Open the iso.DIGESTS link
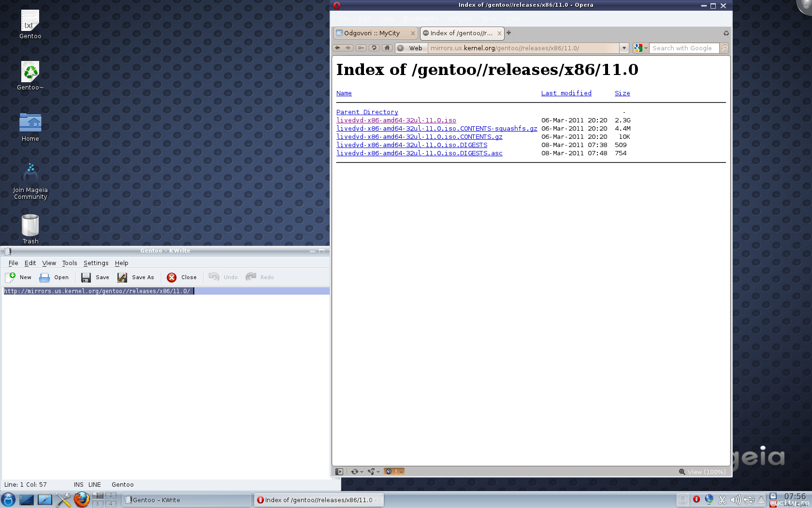The height and width of the screenshot is (508, 812). click(x=412, y=145)
